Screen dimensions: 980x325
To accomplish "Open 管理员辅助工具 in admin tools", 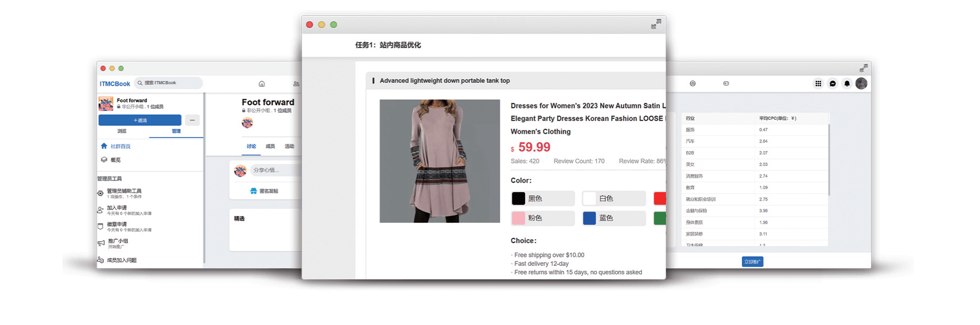I will 124,191.
